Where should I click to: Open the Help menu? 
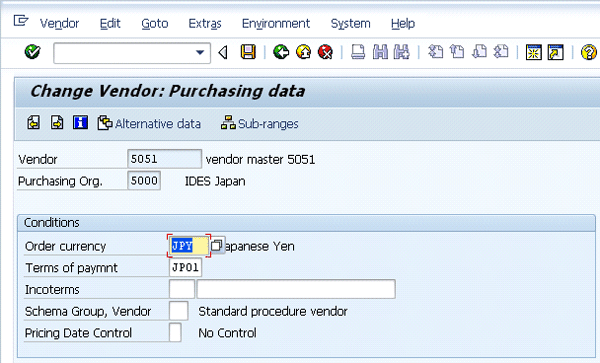403,24
